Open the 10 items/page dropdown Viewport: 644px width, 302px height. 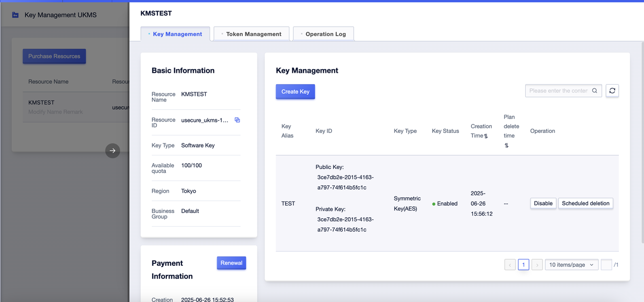[571, 265]
